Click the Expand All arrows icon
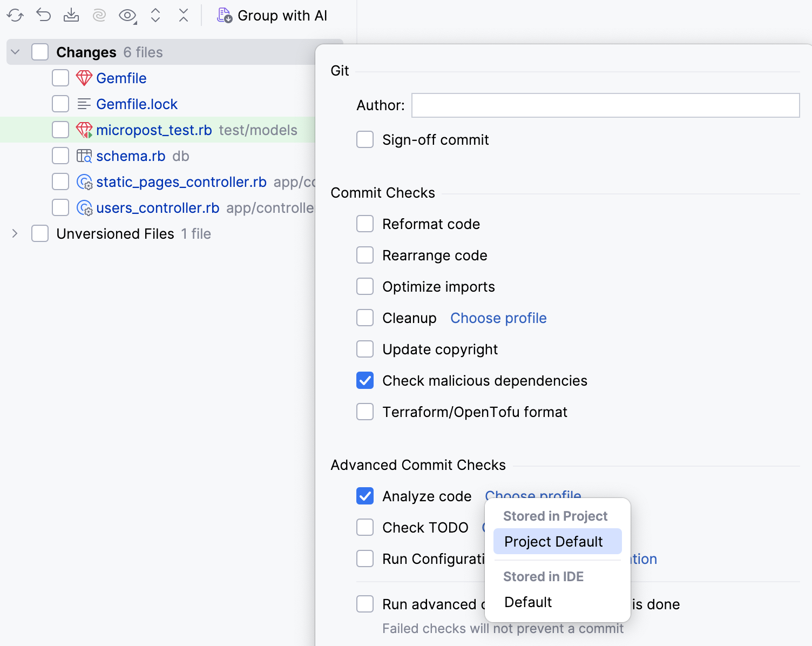This screenshot has width=812, height=646. [155, 16]
